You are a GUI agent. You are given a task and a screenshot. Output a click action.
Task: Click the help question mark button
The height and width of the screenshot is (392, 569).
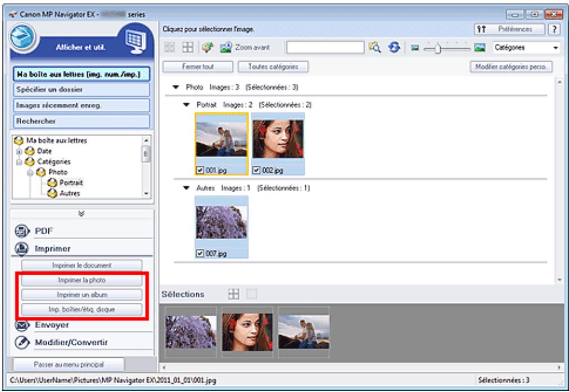pos(554,29)
